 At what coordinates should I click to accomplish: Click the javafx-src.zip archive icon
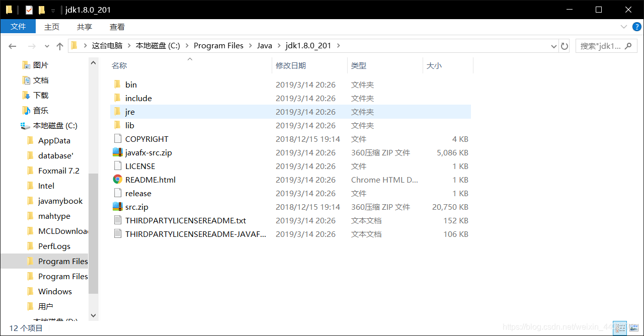coord(118,152)
